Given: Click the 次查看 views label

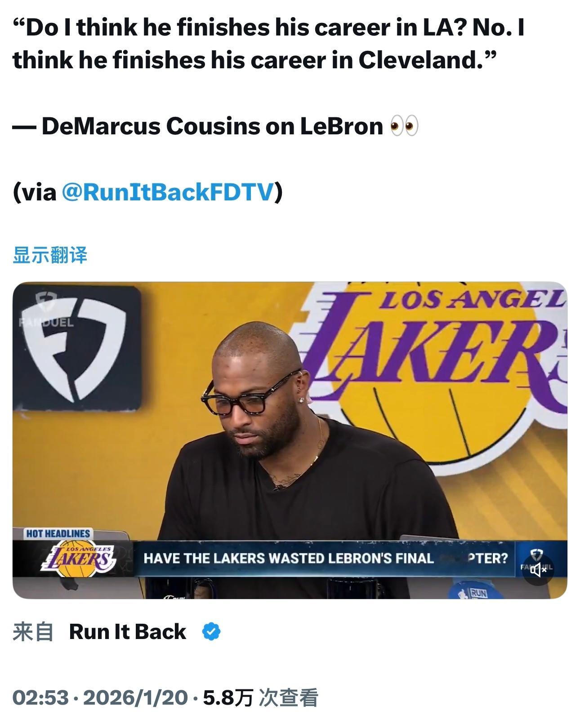Looking at the screenshot, I should pyautogui.click(x=289, y=698).
